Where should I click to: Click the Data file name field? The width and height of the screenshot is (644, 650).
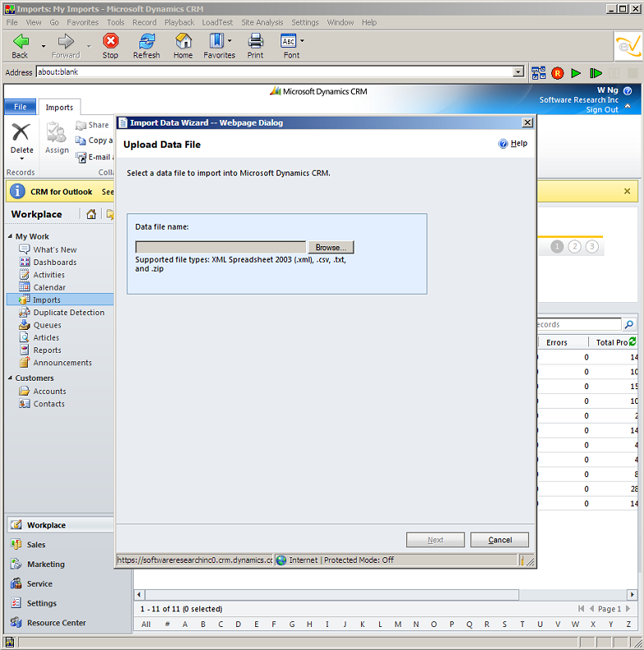pos(221,247)
